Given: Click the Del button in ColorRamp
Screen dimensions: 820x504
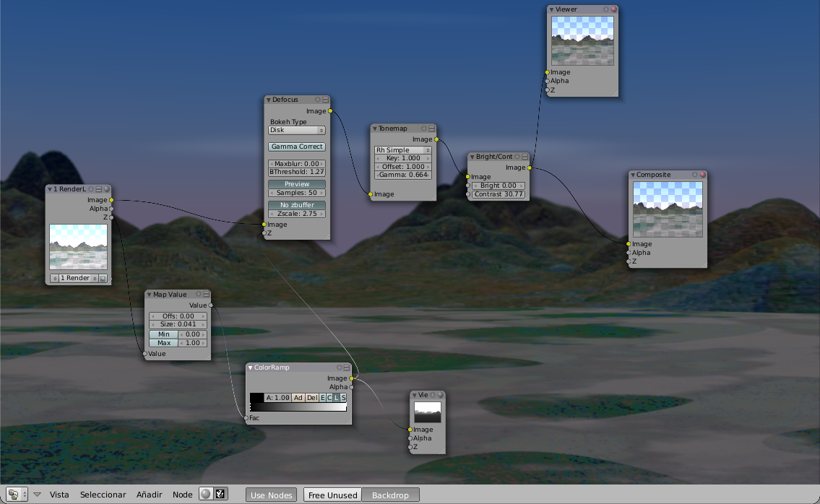Looking at the screenshot, I should 312,398.
